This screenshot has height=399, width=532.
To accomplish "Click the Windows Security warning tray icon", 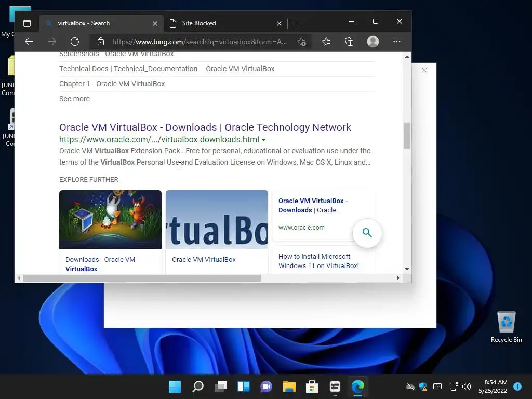I will pos(423,387).
